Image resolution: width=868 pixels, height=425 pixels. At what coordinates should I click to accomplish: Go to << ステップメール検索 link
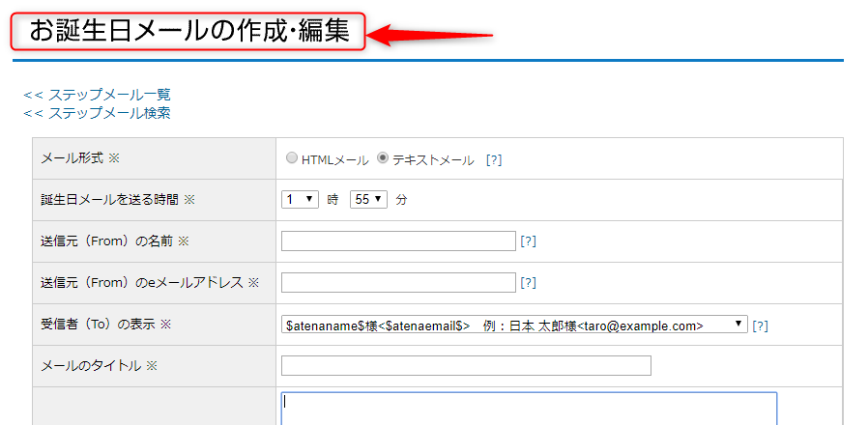coord(97,113)
